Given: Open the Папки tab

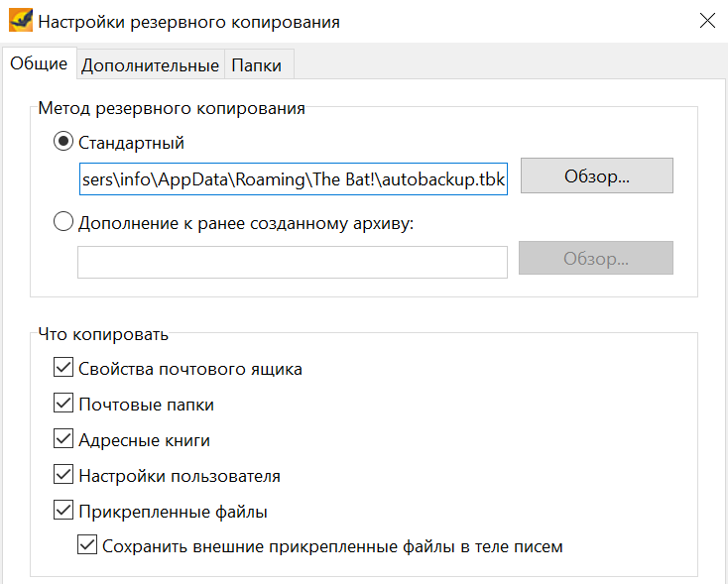Looking at the screenshot, I should tap(257, 65).
